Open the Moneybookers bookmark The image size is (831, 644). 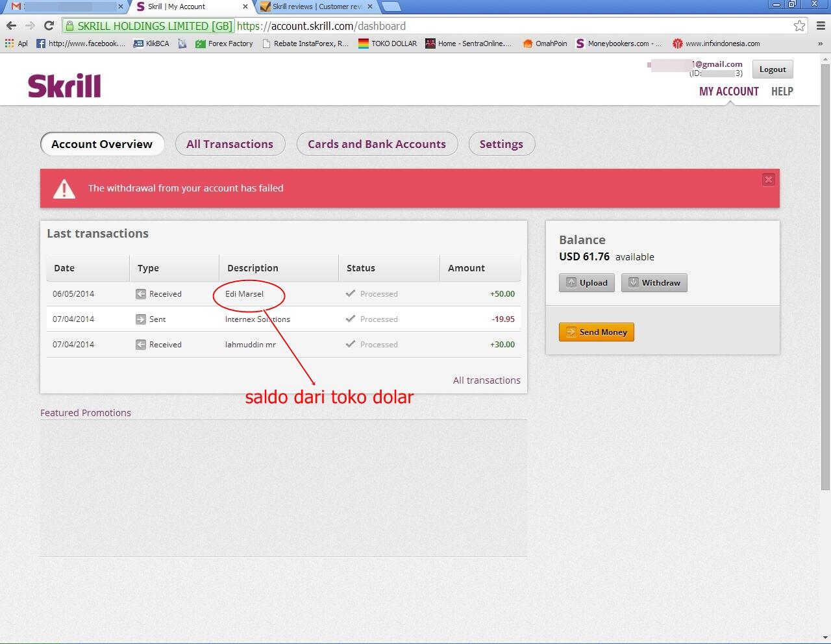pyautogui.click(x=618, y=43)
